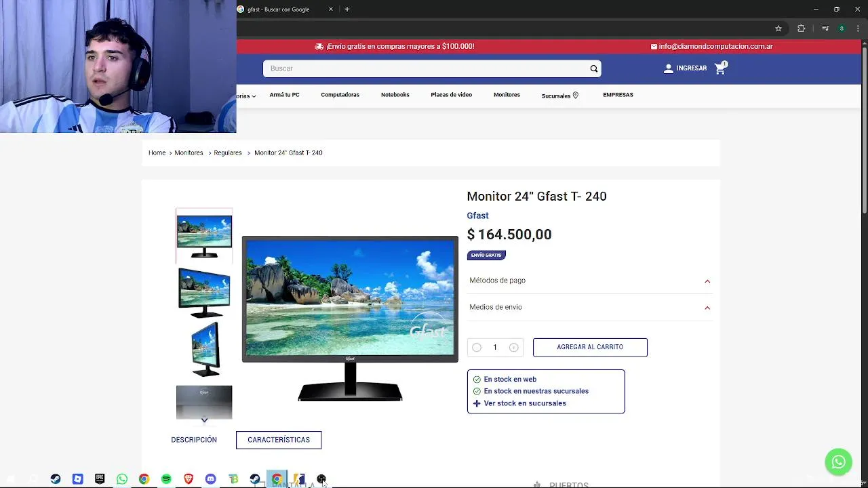Open Chrome media controls icon
The height and width of the screenshot is (488, 868).
coord(825,28)
